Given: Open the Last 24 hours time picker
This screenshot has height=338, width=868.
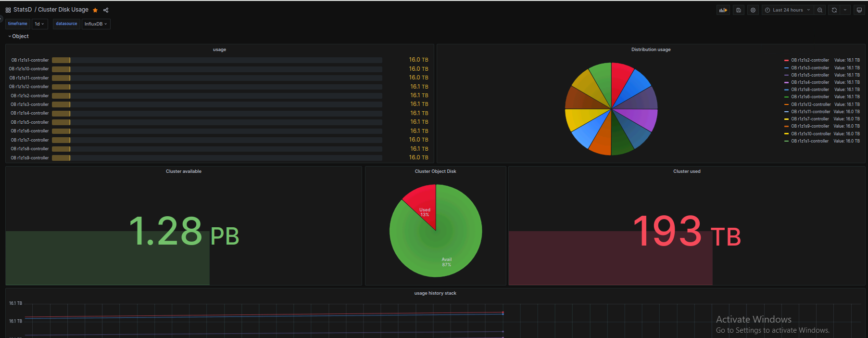Looking at the screenshot, I should (x=787, y=10).
